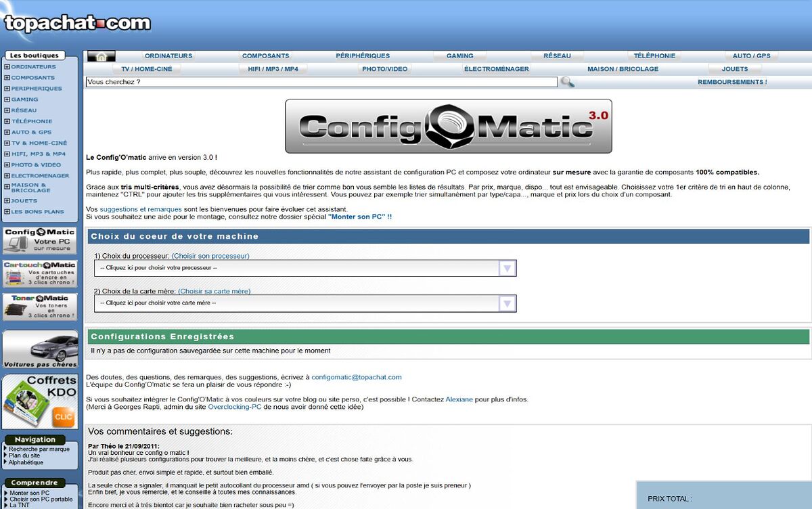Open MAISON / BRICOLAGE menu tab
The height and width of the screenshot is (509, 812).
tap(623, 69)
